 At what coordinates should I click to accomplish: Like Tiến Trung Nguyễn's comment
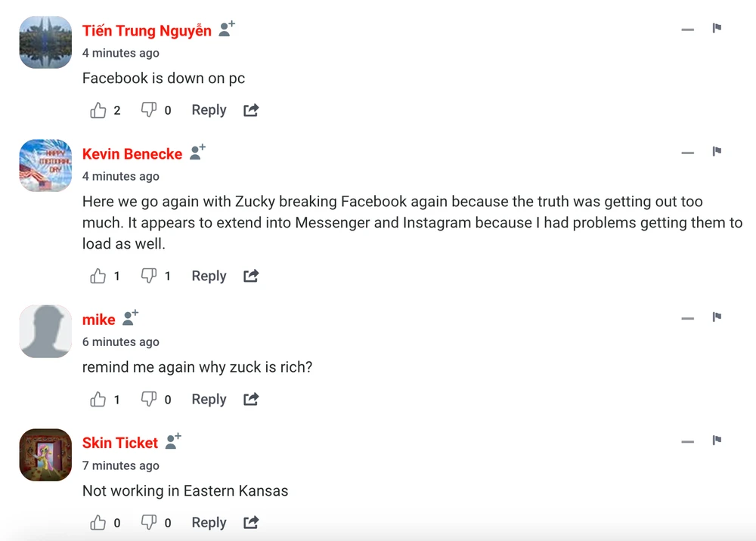(x=98, y=110)
